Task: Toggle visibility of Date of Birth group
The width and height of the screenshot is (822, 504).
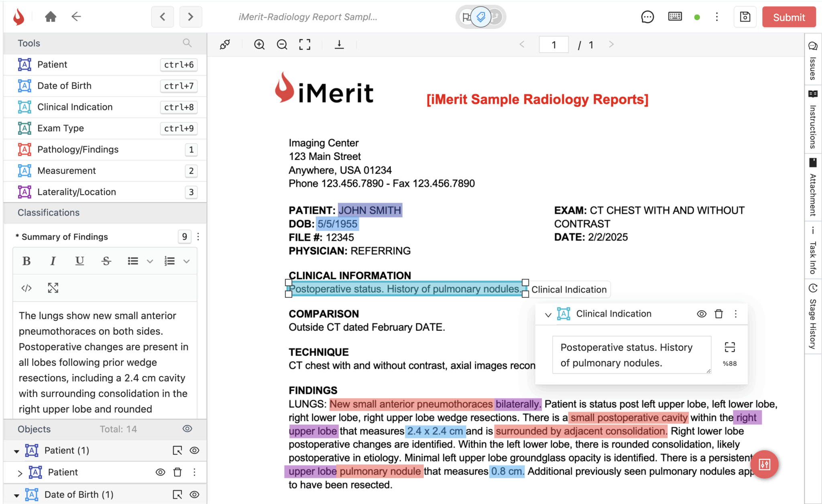Action: [195, 495]
